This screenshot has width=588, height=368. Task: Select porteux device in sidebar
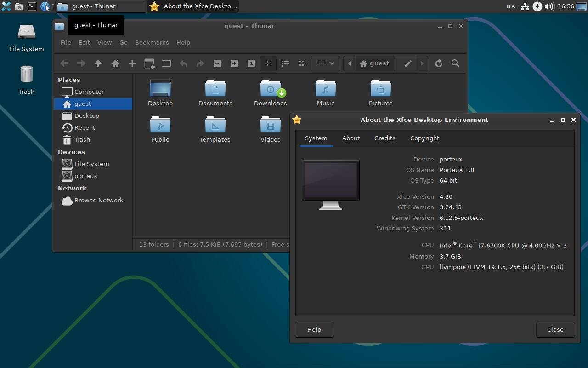(93, 176)
